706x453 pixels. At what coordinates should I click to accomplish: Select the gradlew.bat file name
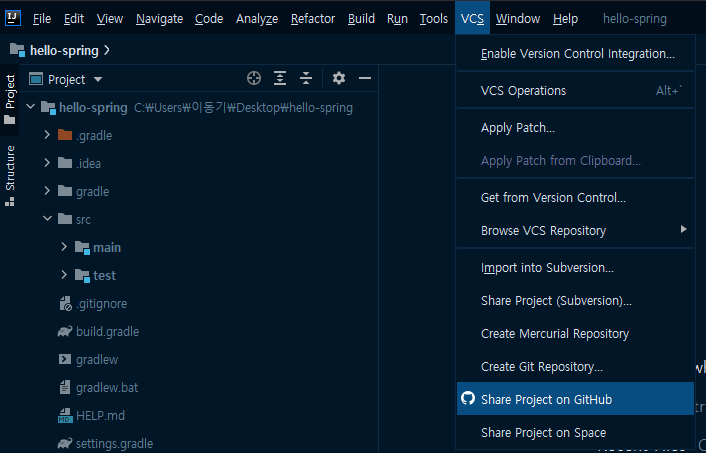coord(107,388)
